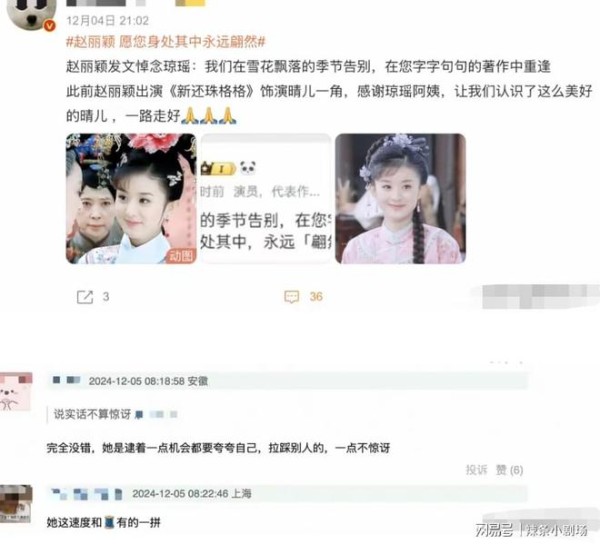600x544 pixels.
Task: Open the middle text screenshot thumbnail
Action: (266, 199)
